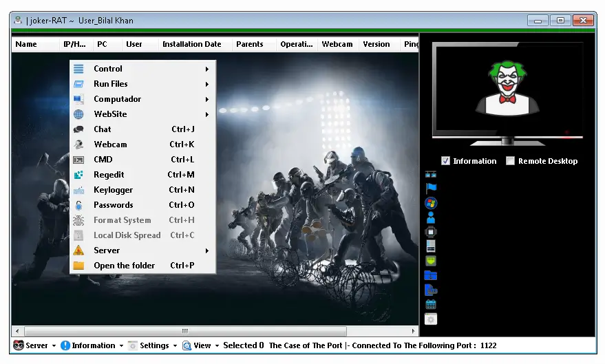Click the processor chip icon in sidebar
Image resolution: width=605 pixels, height=364 pixels.
(431, 232)
